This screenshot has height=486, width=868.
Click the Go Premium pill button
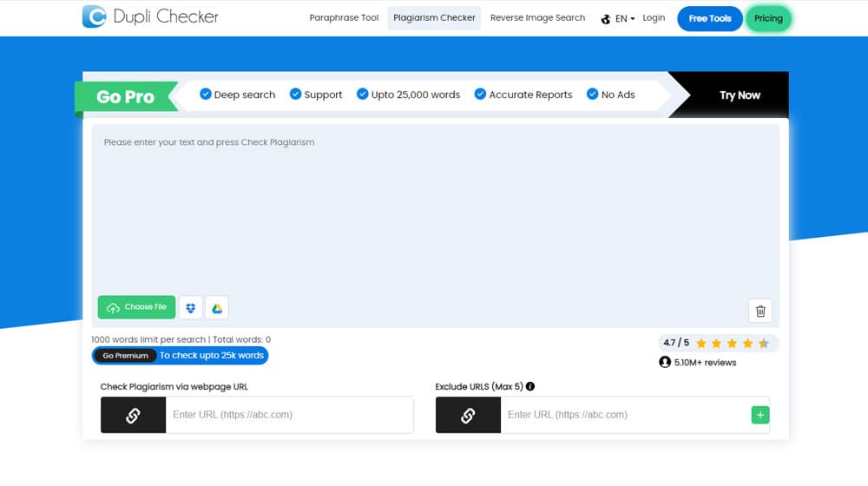[x=126, y=355]
